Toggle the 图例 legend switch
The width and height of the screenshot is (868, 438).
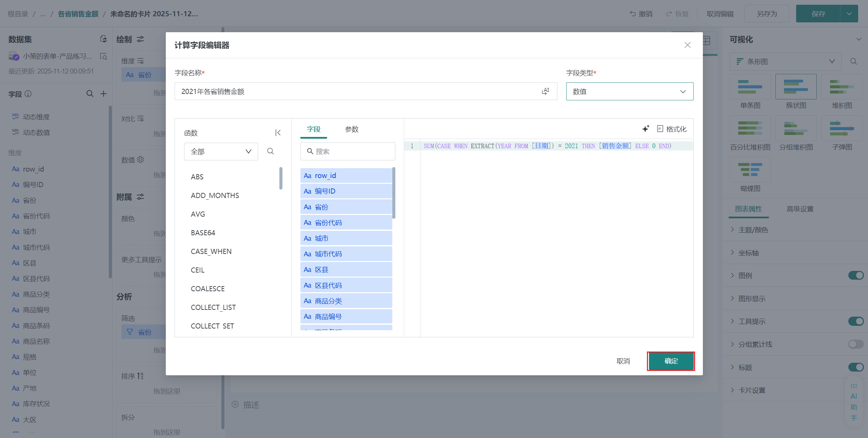coord(855,275)
